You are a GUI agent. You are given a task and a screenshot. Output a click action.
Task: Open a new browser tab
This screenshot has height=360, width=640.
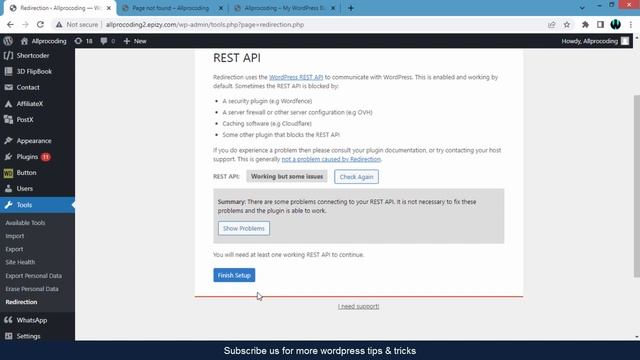tap(351, 8)
